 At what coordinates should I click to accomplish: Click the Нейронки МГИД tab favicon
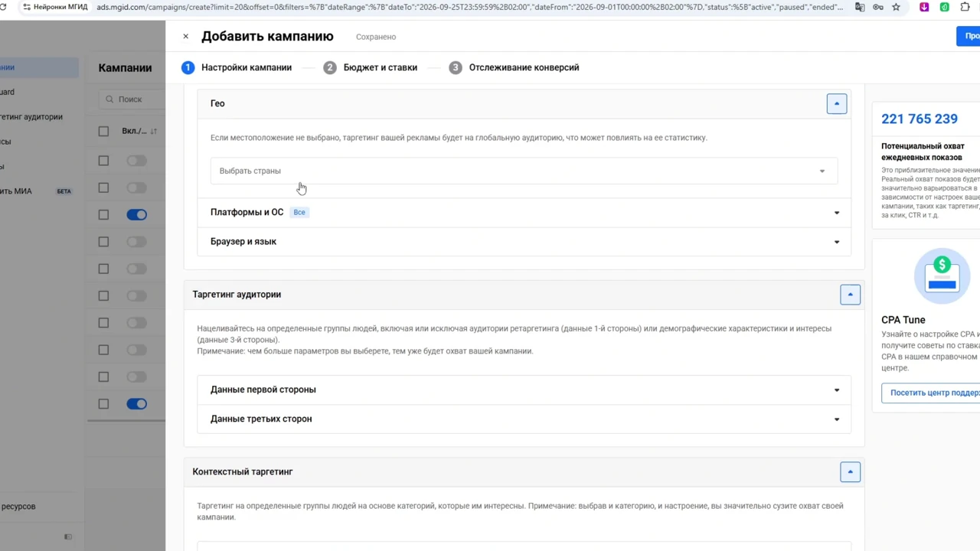coord(27,7)
